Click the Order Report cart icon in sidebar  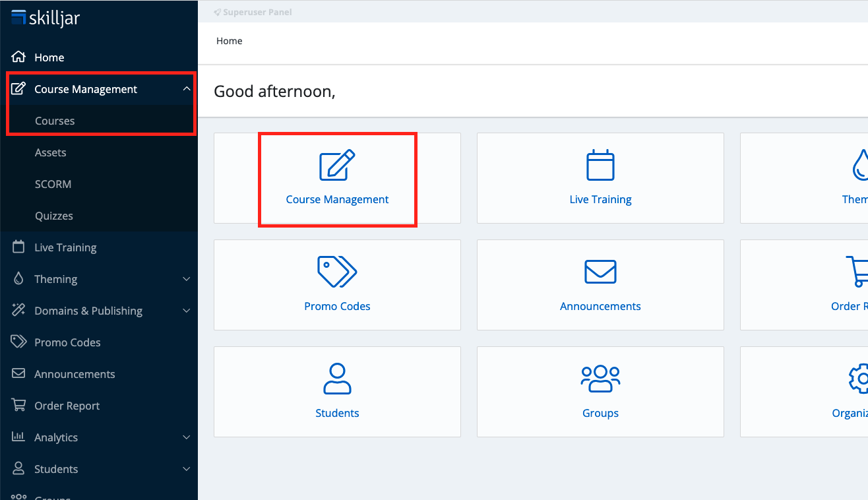tap(18, 406)
